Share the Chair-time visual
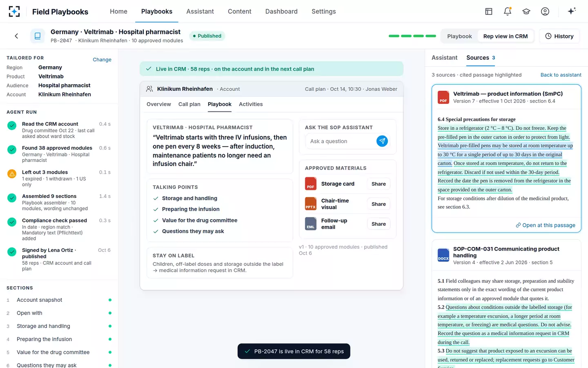This screenshot has height=368, width=588. click(x=379, y=204)
